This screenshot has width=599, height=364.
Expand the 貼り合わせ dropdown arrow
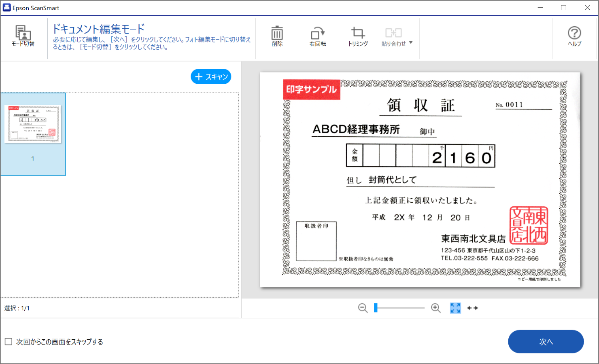click(411, 42)
